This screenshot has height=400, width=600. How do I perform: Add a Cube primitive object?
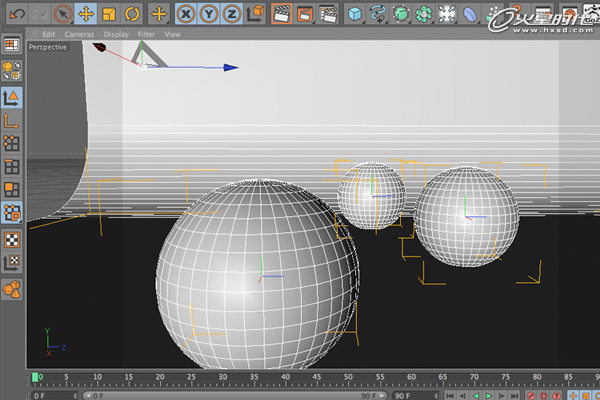357,14
